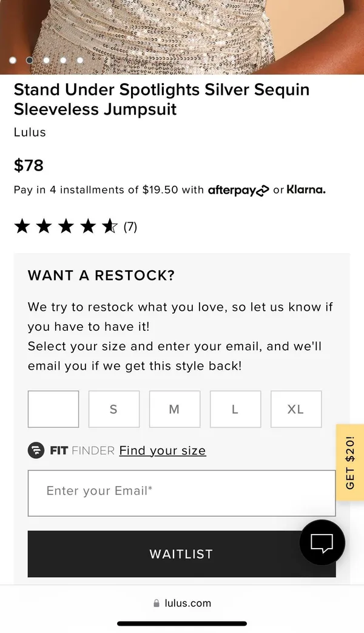
Task: Select size M
Action: (x=175, y=409)
